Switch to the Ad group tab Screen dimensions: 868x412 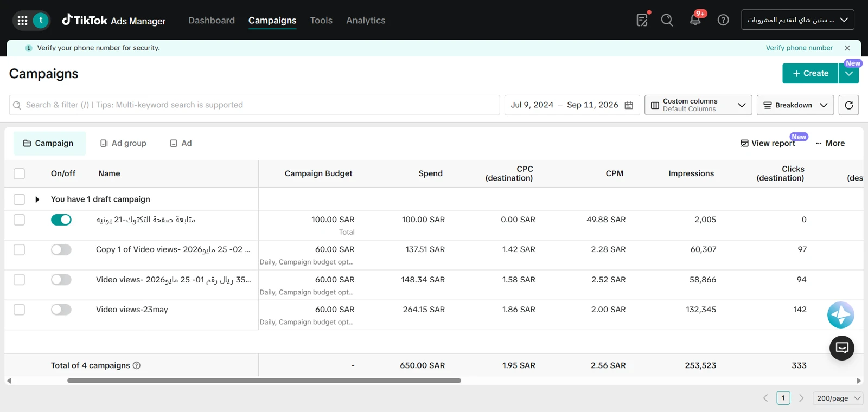tap(123, 143)
